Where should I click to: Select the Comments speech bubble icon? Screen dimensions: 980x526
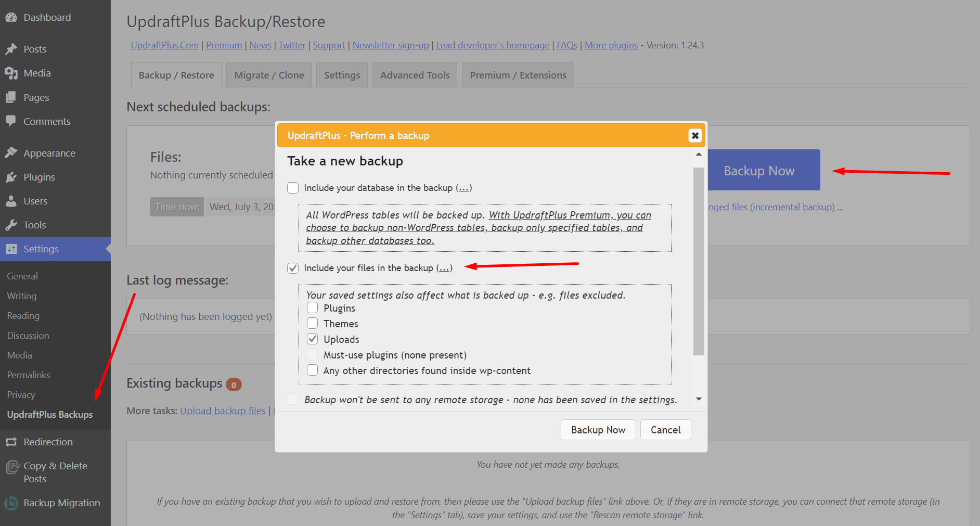(x=11, y=121)
